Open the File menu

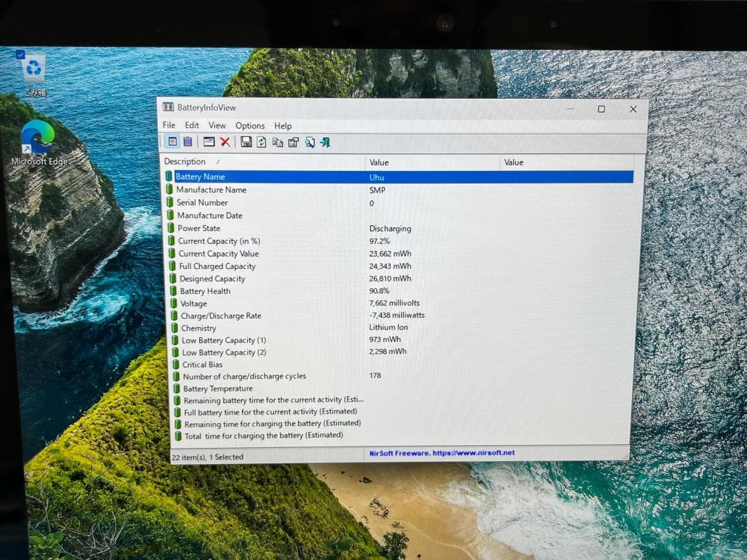point(169,125)
